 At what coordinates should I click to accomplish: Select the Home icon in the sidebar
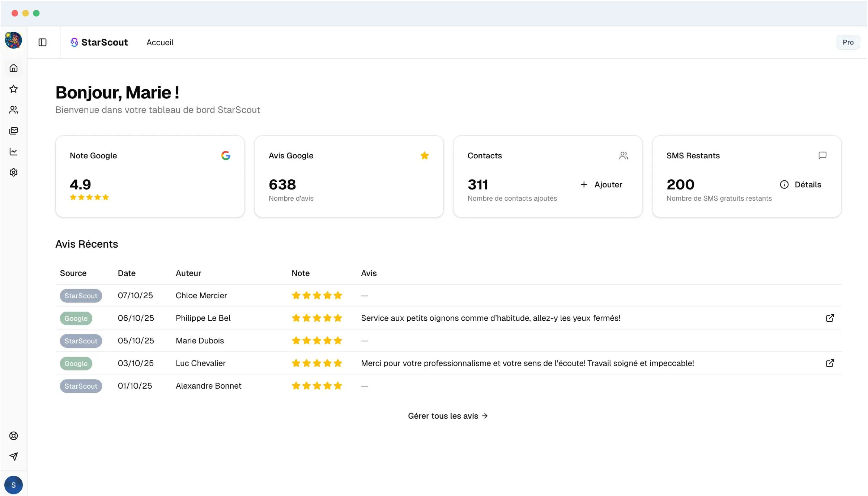click(x=13, y=68)
